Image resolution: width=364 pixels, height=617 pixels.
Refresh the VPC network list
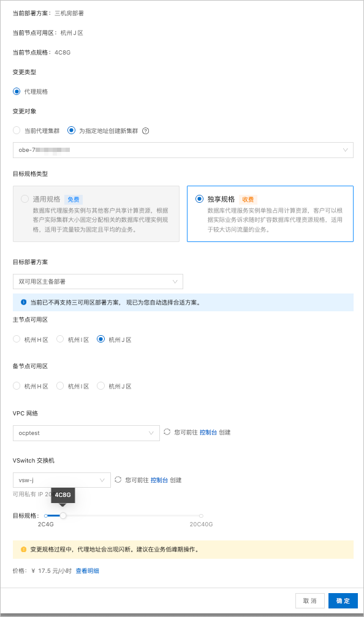pyautogui.click(x=167, y=432)
